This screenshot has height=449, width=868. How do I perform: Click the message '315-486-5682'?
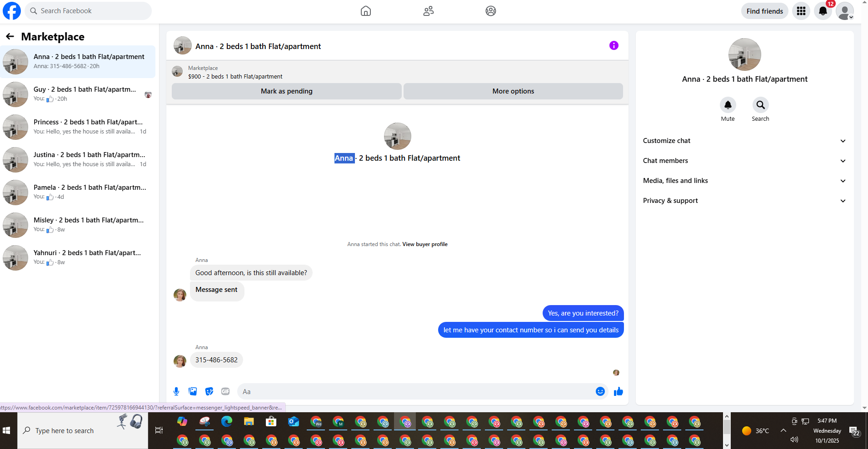pos(216,360)
